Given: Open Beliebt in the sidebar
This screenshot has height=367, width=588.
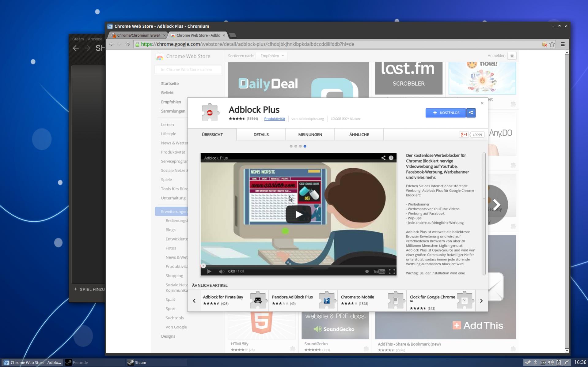Looking at the screenshot, I should pos(167,93).
